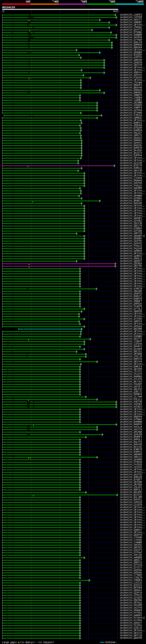This screenshot has height=644, width=146.
Task: Select the UniRef100_P08110 label
Action: [x=131, y=186]
